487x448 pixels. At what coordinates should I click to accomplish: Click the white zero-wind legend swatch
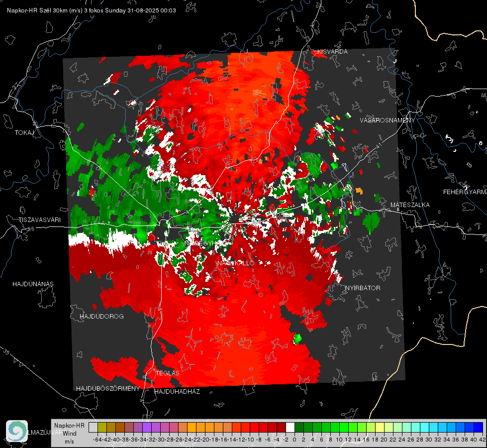[x=290, y=428]
